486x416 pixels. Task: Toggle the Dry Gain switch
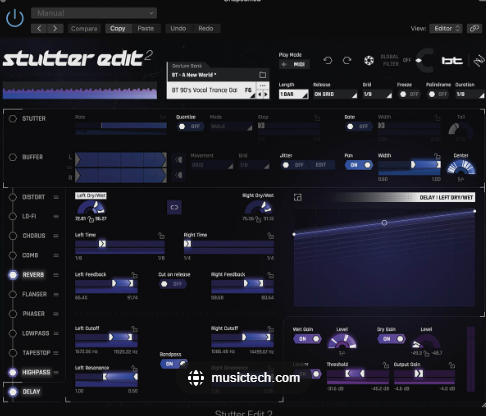tap(391, 339)
